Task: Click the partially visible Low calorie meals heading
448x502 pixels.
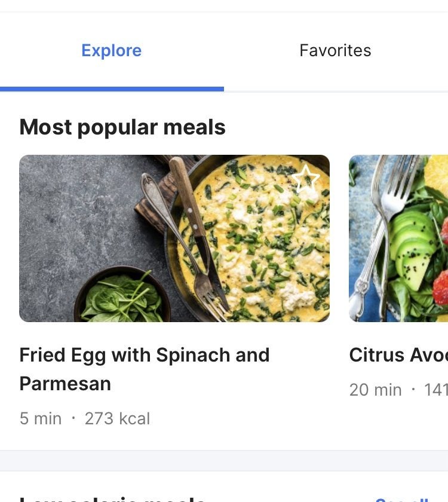Action: 113,498
